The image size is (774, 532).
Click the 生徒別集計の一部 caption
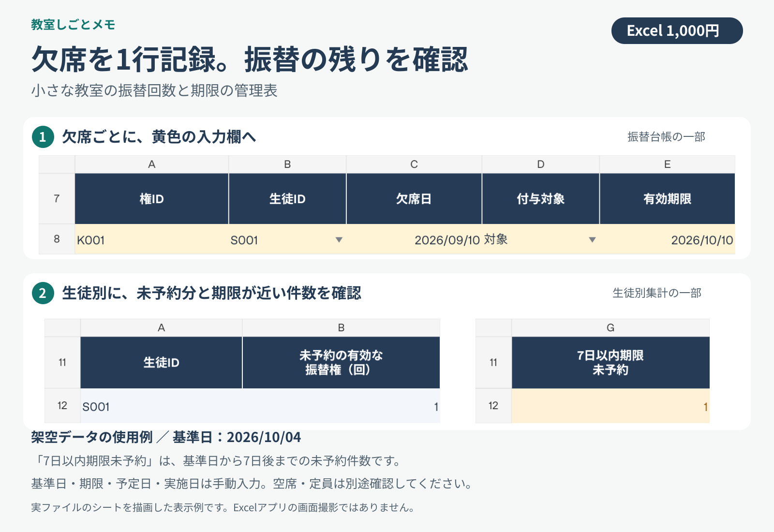coord(657,293)
